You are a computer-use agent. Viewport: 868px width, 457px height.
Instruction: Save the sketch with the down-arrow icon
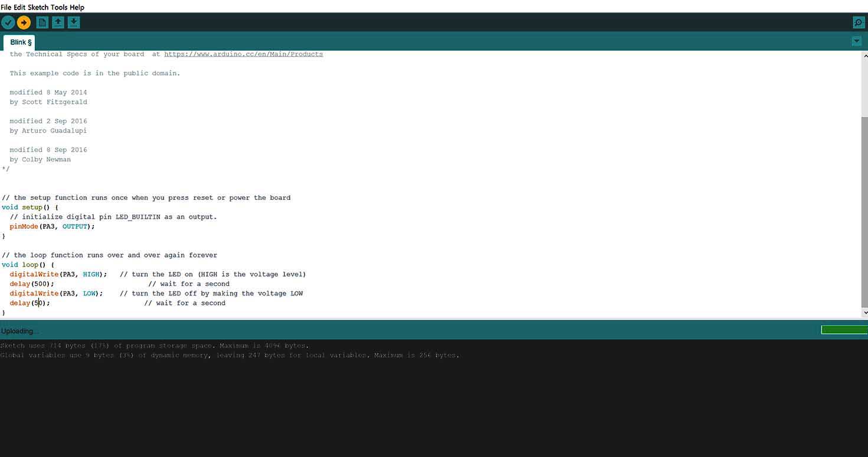pos(73,22)
